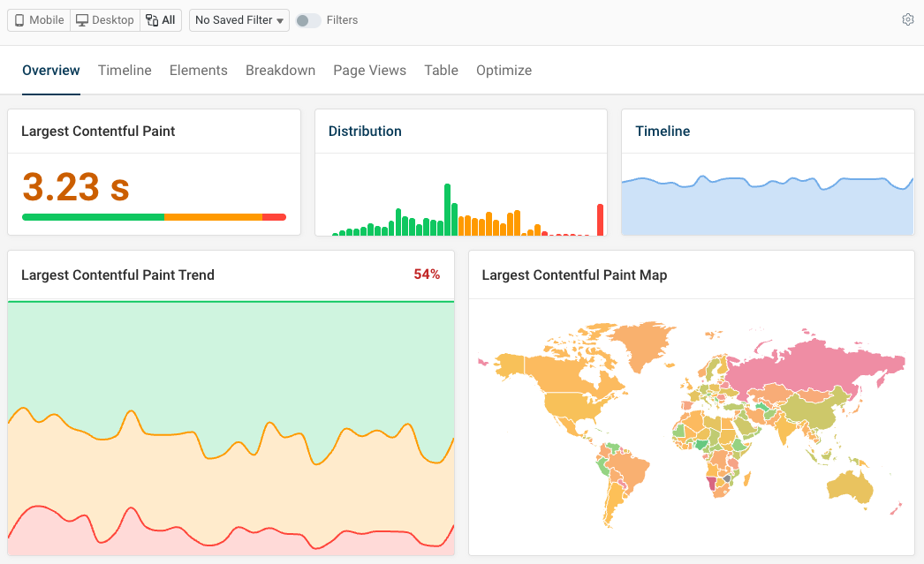Switch to the Table tab
The width and height of the screenshot is (924, 564).
pyautogui.click(x=441, y=70)
